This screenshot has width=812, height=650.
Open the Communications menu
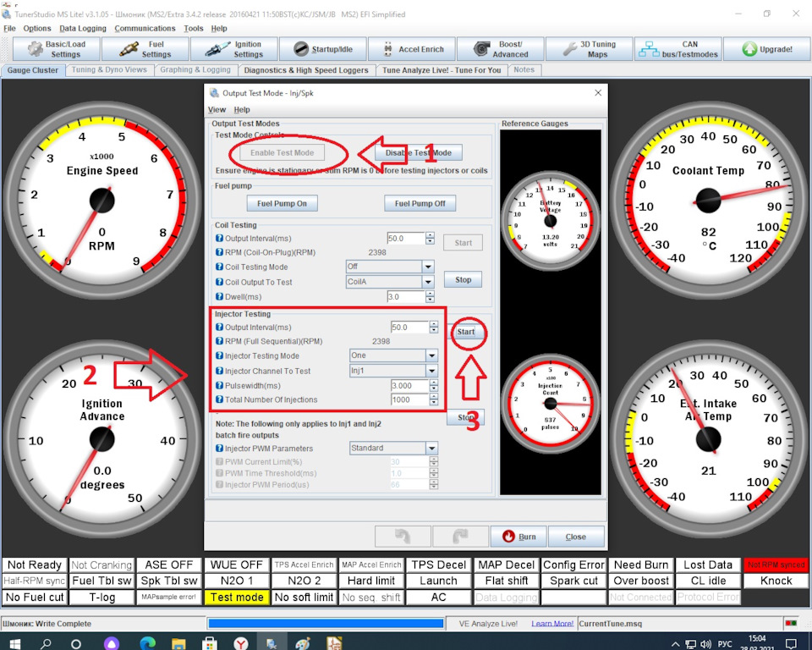click(145, 29)
